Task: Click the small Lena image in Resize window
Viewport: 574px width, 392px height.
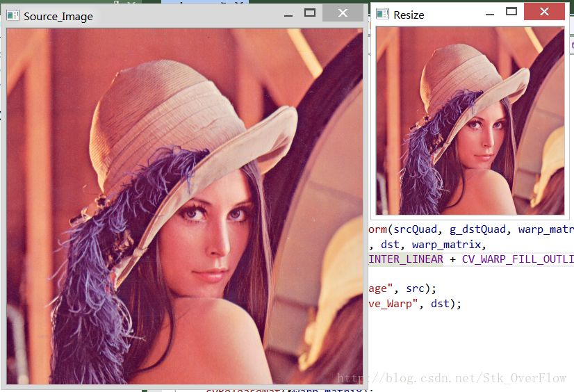Action: click(x=470, y=121)
